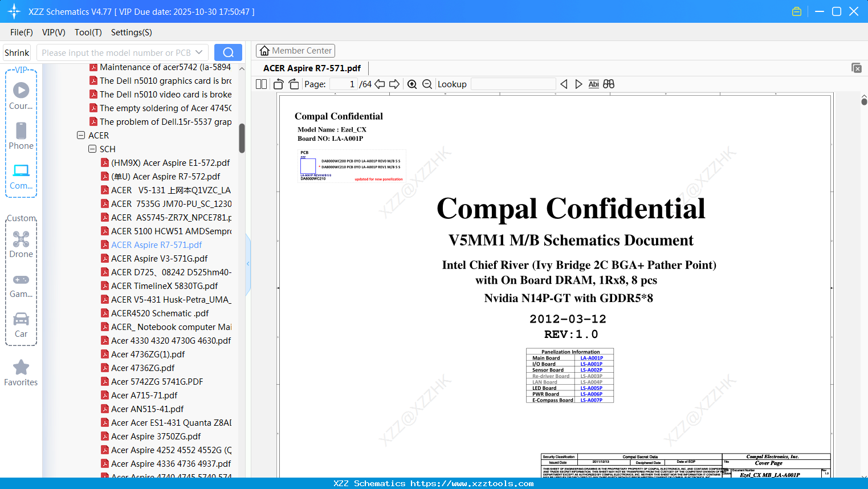Click the binoculars search icon
The height and width of the screenshot is (489, 868).
click(x=609, y=84)
